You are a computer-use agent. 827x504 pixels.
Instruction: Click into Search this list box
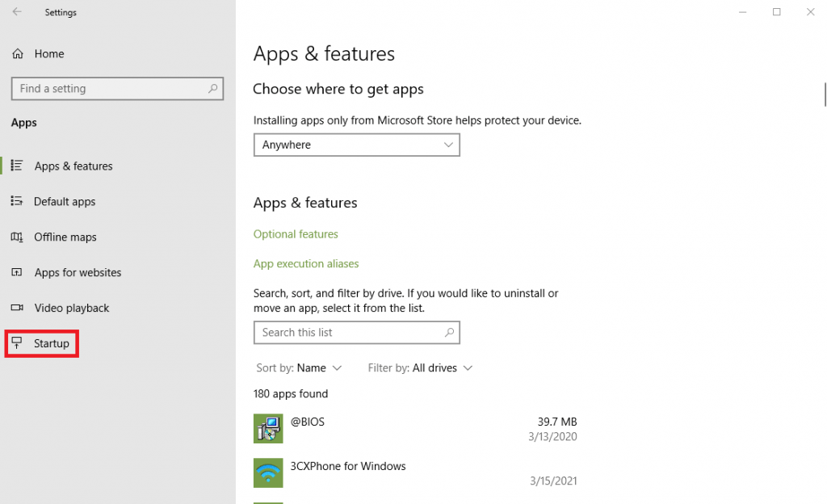click(x=356, y=333)
